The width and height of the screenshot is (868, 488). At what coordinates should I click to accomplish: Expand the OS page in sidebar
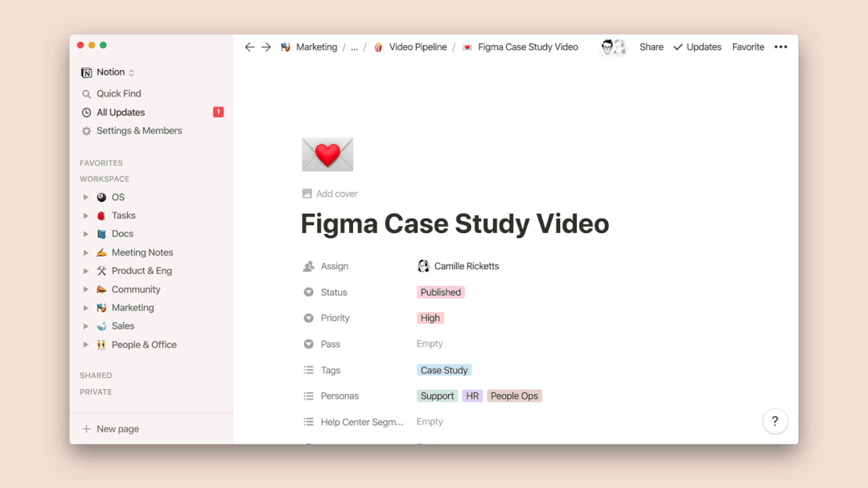tap(86, 197)
